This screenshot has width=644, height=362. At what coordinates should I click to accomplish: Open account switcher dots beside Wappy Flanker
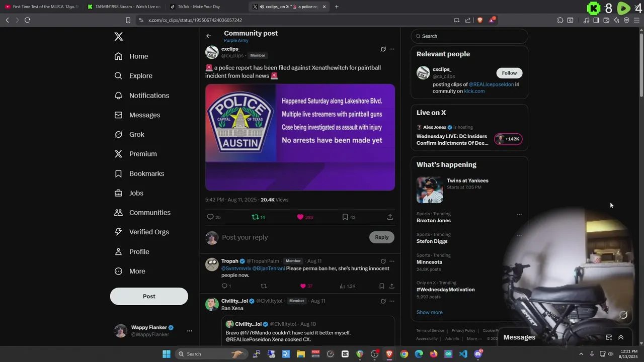pyautogui.click(x=190, y=331)
